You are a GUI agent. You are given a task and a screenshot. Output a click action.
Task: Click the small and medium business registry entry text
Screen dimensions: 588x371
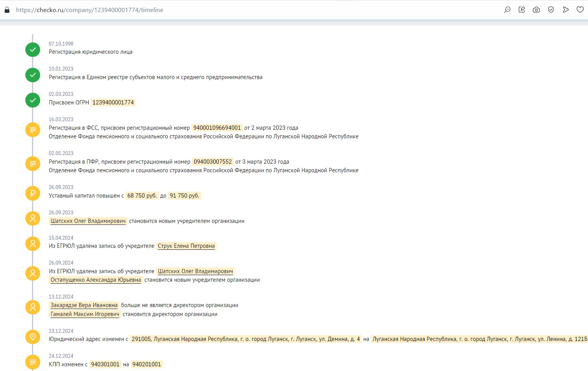pos(156,77)
